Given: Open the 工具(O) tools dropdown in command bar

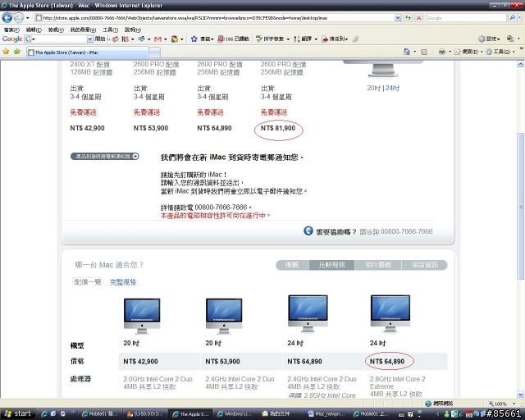Looking at the screenshot, I should pos(500,52).
